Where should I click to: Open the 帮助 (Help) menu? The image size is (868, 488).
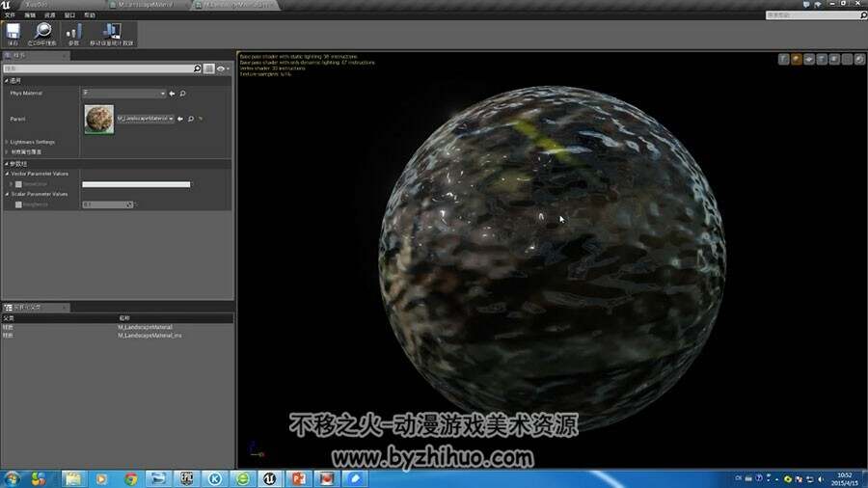[x=90, y=14]
